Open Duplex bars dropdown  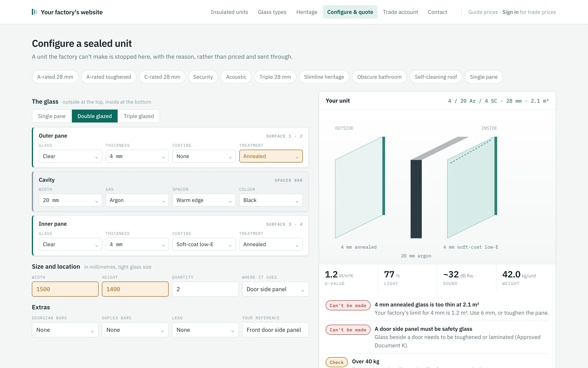(135, 330)
